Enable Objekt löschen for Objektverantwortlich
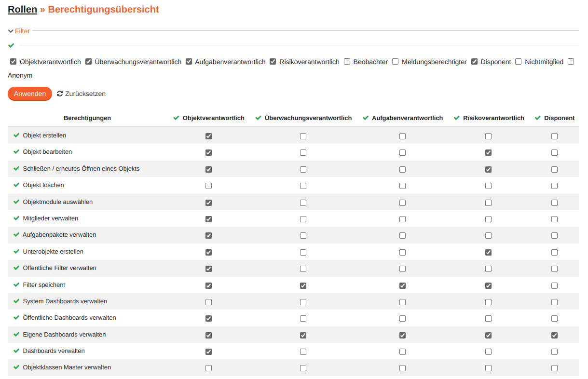588x379 pixels. coord(208,186)
